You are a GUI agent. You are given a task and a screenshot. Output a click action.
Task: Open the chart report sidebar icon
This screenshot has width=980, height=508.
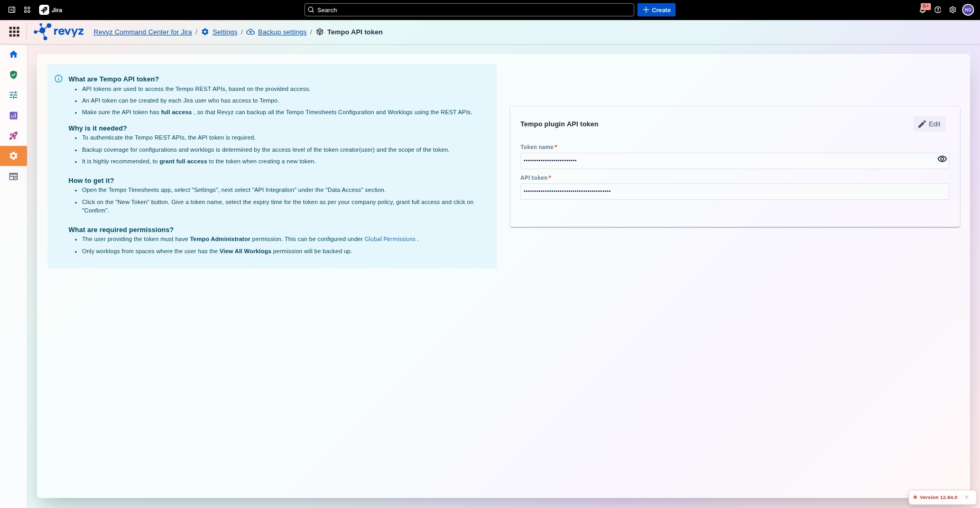click(14, 115)
